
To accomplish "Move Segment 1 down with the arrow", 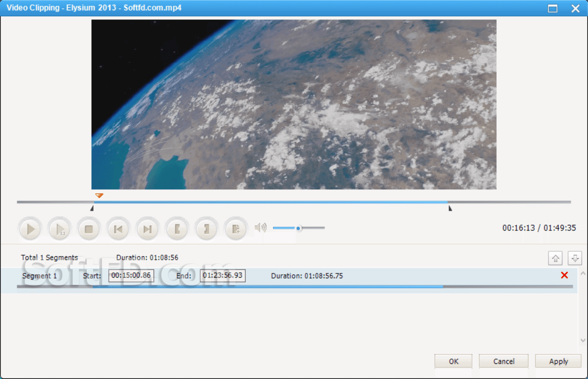I will [574, 258].
